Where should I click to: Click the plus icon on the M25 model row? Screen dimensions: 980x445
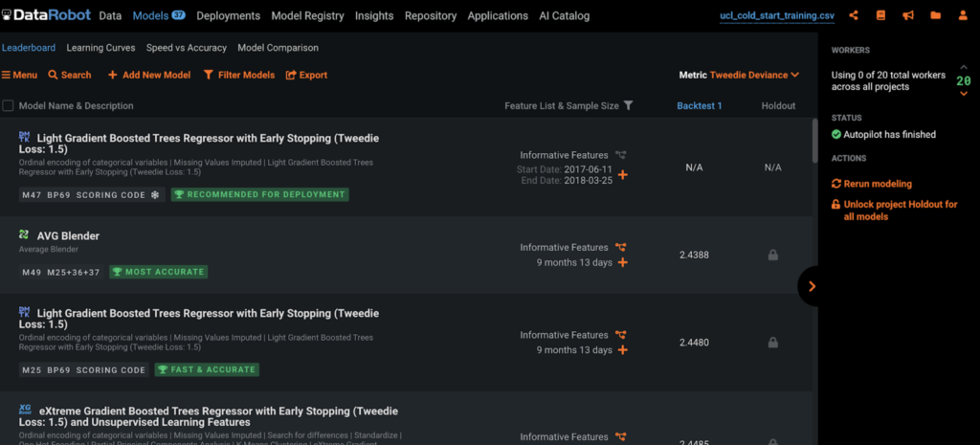[622, 350]
